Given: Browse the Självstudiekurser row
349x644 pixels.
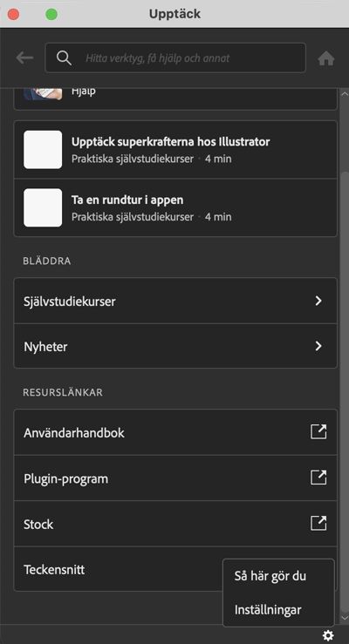Looking at the screenshot, I should (175, 301).
